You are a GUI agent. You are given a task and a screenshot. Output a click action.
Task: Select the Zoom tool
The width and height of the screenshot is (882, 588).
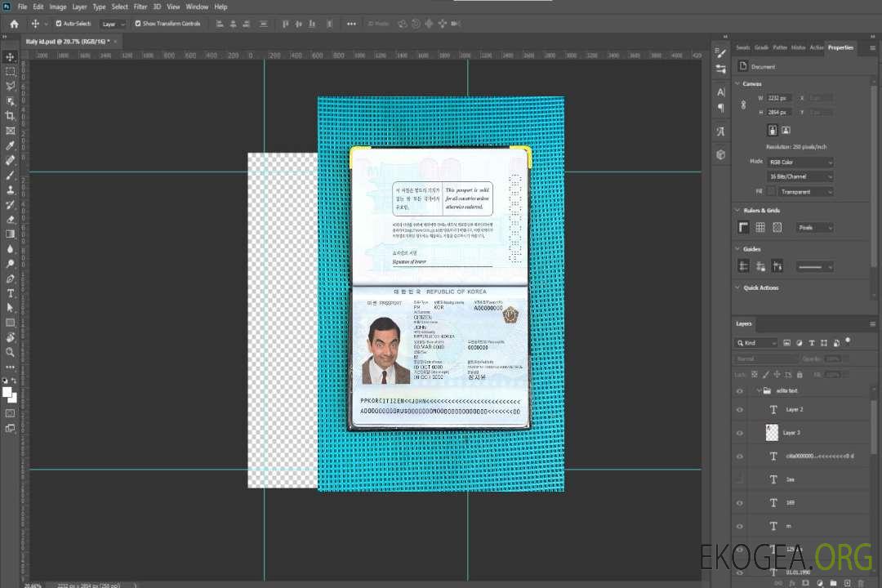point(11,352)
